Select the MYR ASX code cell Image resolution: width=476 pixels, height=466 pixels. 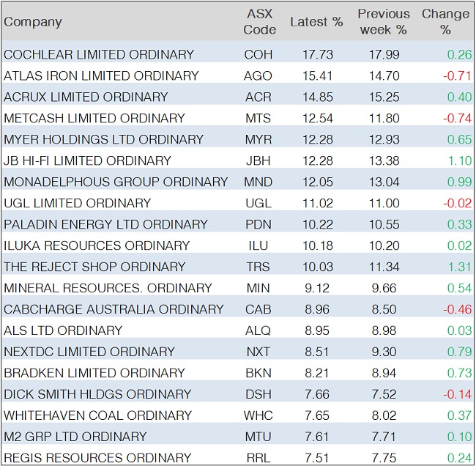(x=259, y=139)
